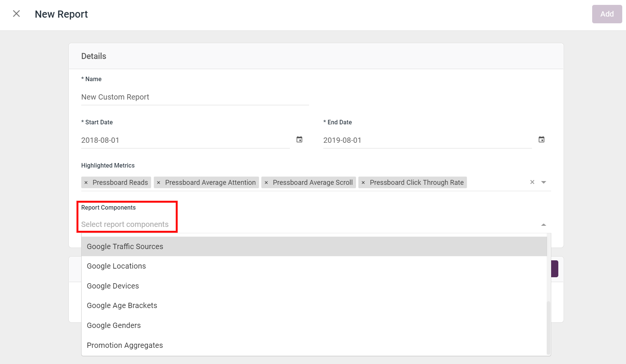Collapse the Report Components dropdown
The image size is (626, 364).
pyautogui.click(x=543, y=225)
